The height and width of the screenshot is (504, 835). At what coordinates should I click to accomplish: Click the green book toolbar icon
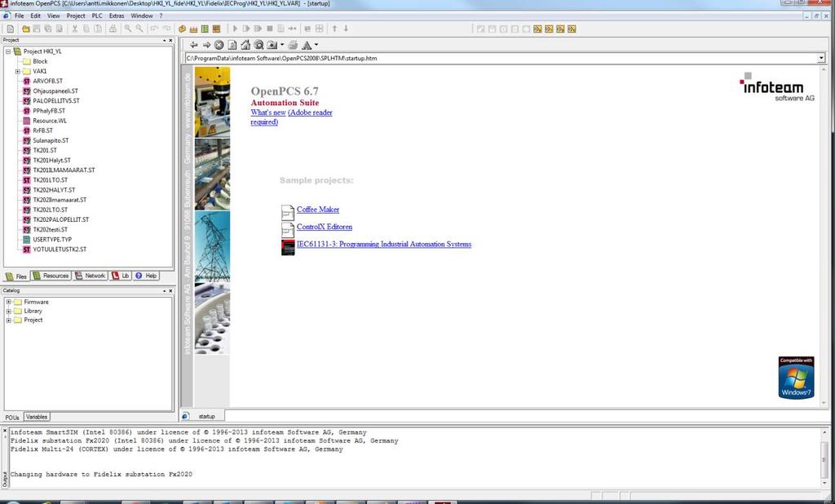click(205, 29)
